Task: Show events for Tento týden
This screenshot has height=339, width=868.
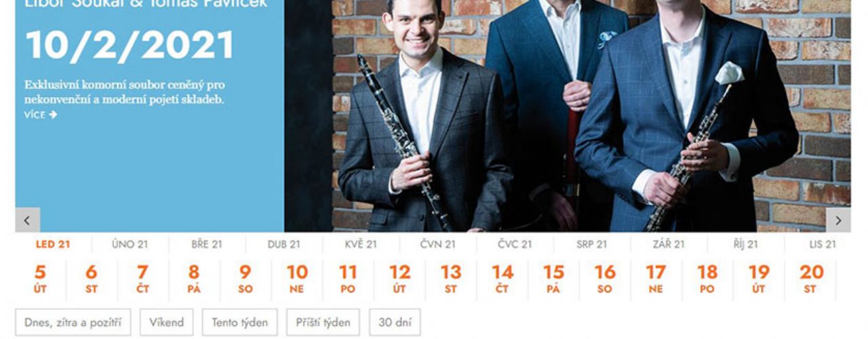Action: click(x=239, y=322)
